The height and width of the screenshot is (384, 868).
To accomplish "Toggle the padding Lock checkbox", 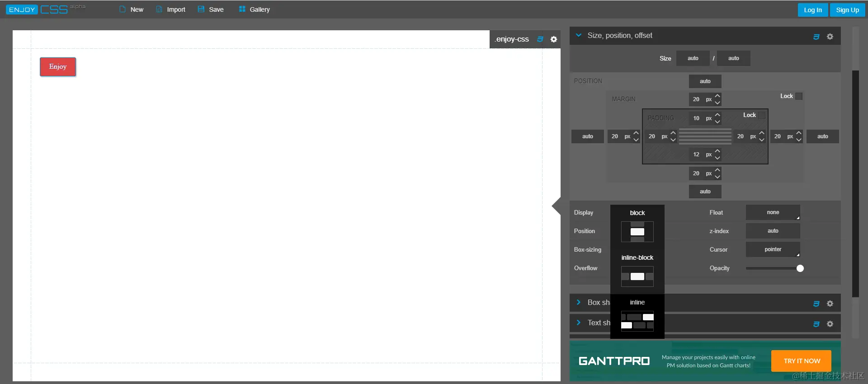I will (x=762, y=115).
